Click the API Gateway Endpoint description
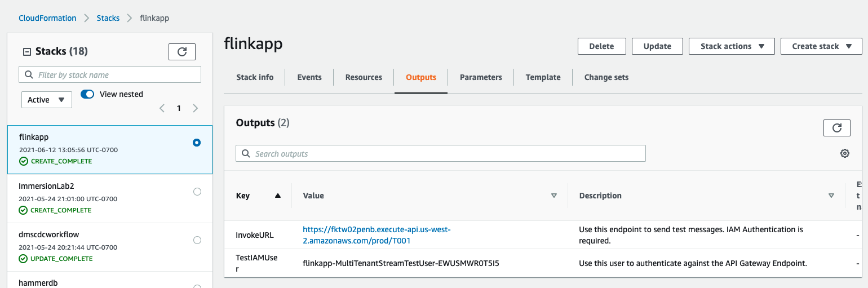The height and width of the screenshot is (288, 868). (693, 263)
